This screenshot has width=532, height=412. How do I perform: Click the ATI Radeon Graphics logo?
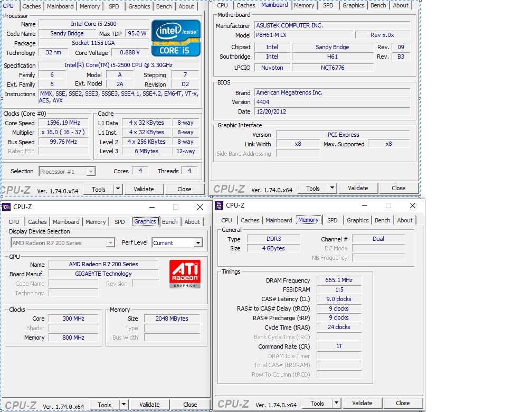coord(185,274)
